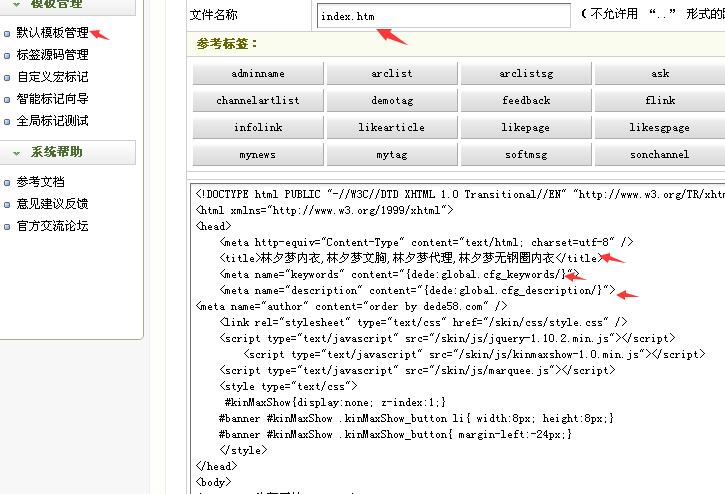Insert the arclistsg reference tag
The height and width of the screenshot is (494, 725).
526,74
